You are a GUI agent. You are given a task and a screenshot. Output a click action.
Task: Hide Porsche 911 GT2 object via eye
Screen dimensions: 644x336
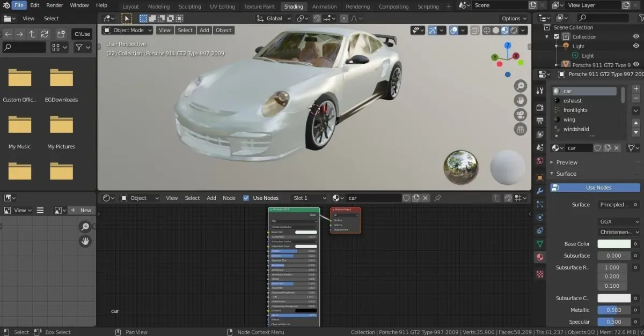click(636, 64)
